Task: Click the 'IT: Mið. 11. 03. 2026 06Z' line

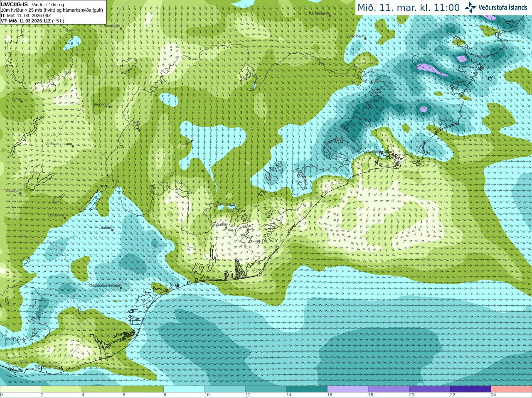Action: point(26,15)
